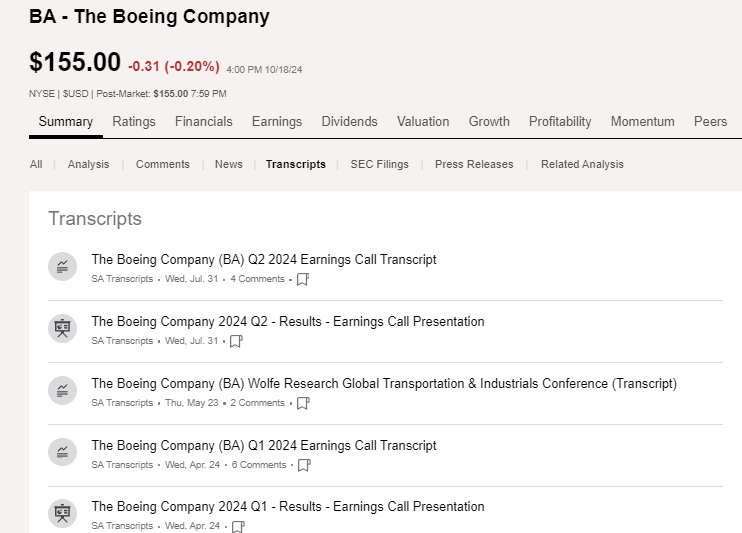Image resolution: width=742 pixels, height=533 pixels.
Task: Click the Wed, Apr. 24 date under Q1 transcript
Action: tap(193, 465)
